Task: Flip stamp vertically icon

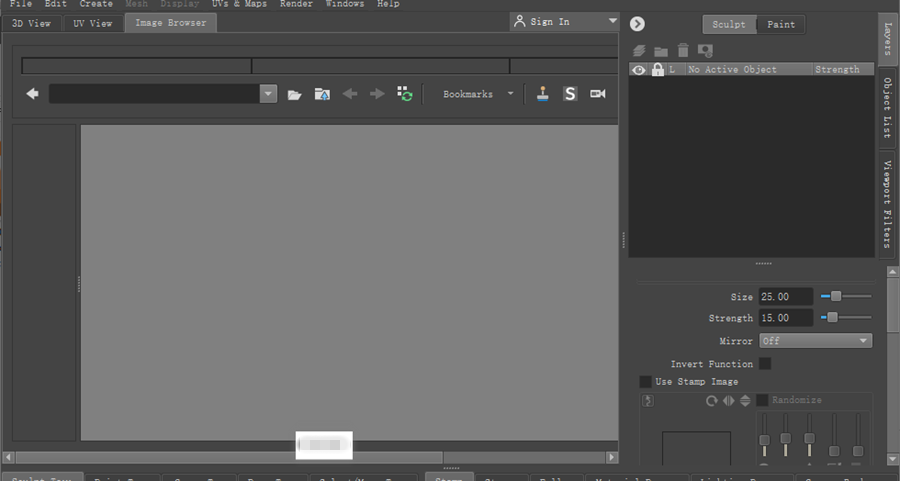Action: (745, 401)
